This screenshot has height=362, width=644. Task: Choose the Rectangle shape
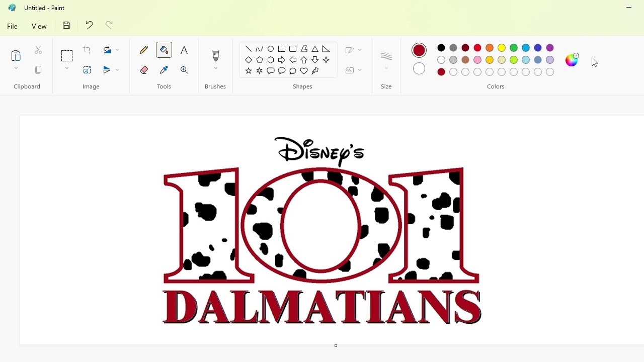pos(282,49)
